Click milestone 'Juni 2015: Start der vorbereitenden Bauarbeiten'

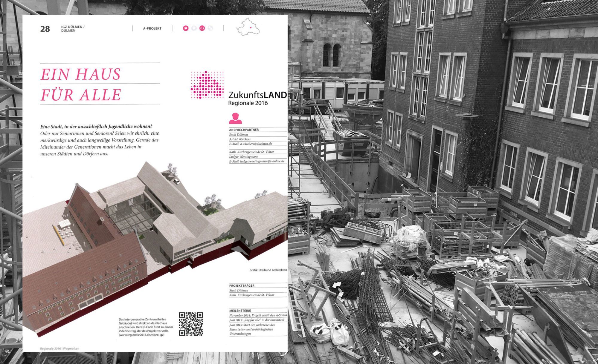click(x=252, y=329)
